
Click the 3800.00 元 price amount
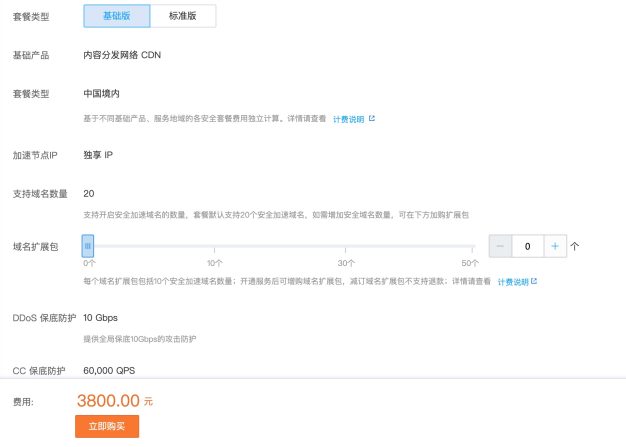pyautogui.click(x=115, y=401)
